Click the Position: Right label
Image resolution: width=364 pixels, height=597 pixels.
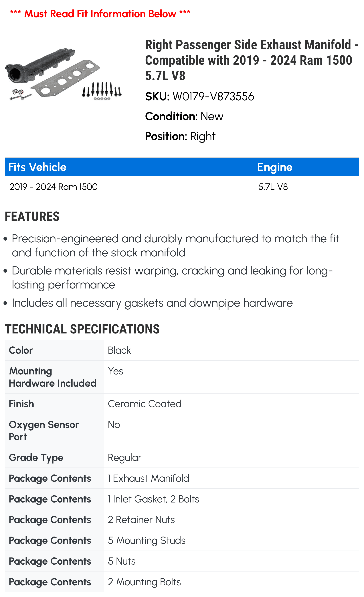[180, 136]
